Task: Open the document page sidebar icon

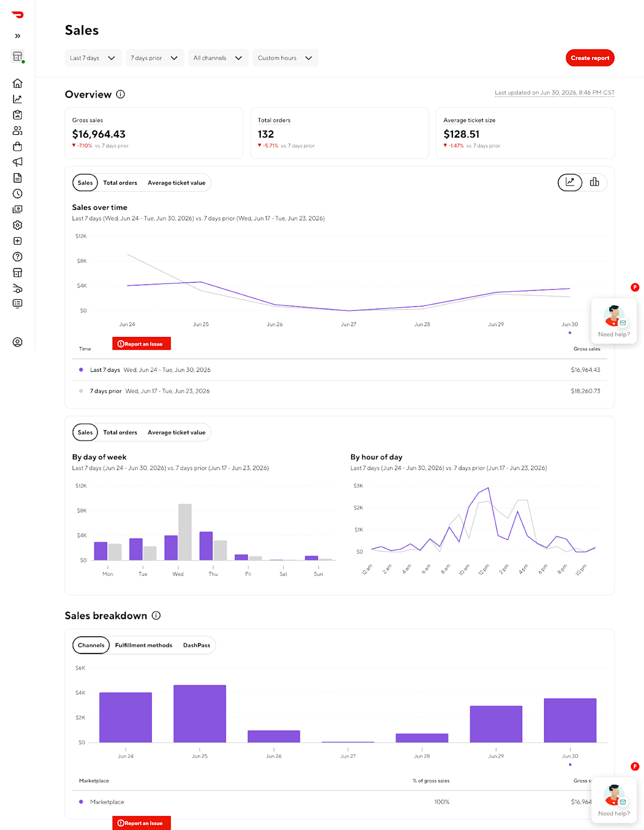Action: (18, 178)
